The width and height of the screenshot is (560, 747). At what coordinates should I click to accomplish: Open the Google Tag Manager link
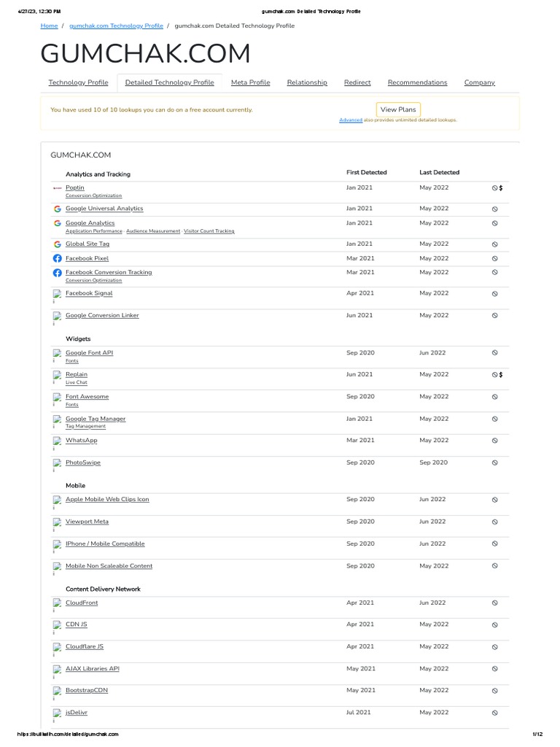[96, 419]
